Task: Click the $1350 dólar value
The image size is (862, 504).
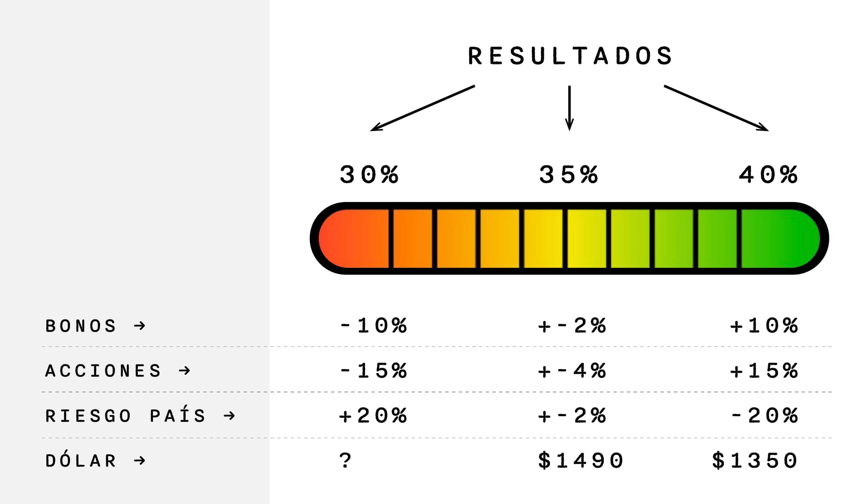Action: [x=755, y=460]
